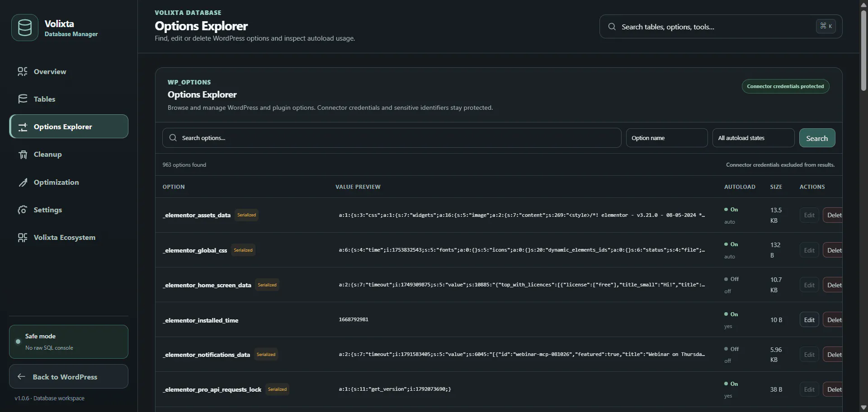Screen dimensions: 868x412
Task: Click the Connector credentials protected badge
Action: [x=785, y=86]
